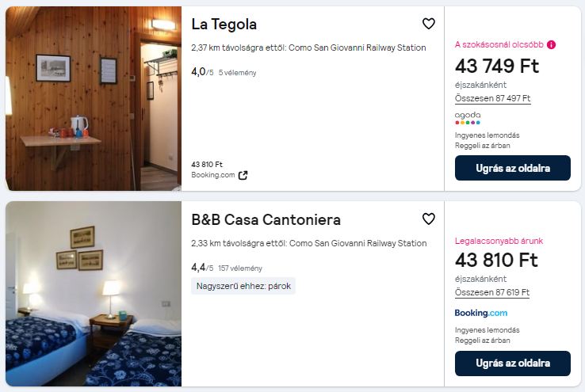
Task: Click the 43 810 Ft Booking.com offer link
Action: coord(208,165)
